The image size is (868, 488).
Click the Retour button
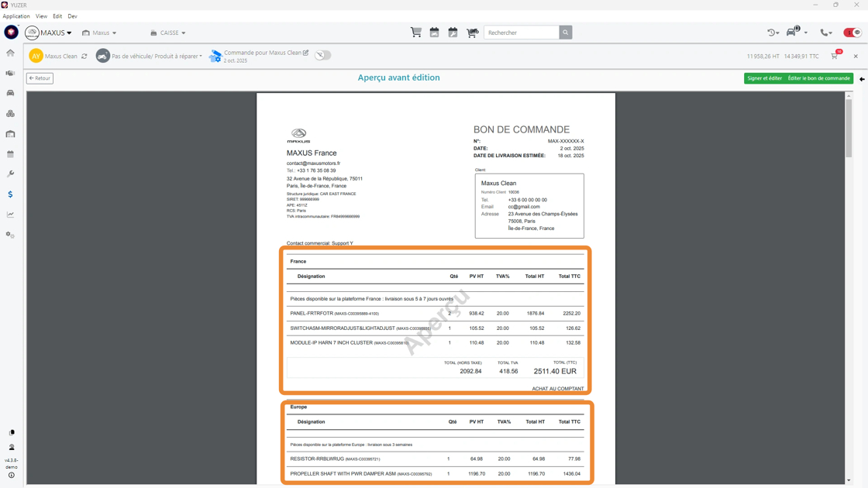point(40,78)
